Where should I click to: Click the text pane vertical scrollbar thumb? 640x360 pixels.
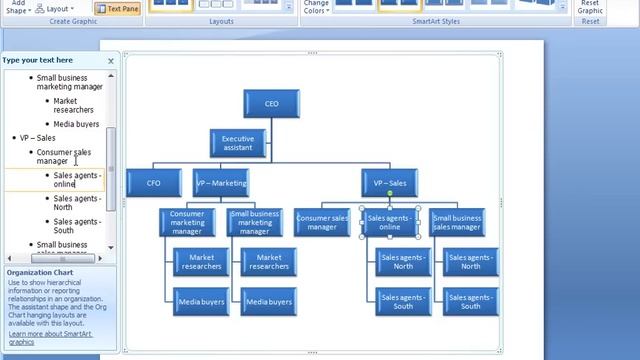[111, 169]
